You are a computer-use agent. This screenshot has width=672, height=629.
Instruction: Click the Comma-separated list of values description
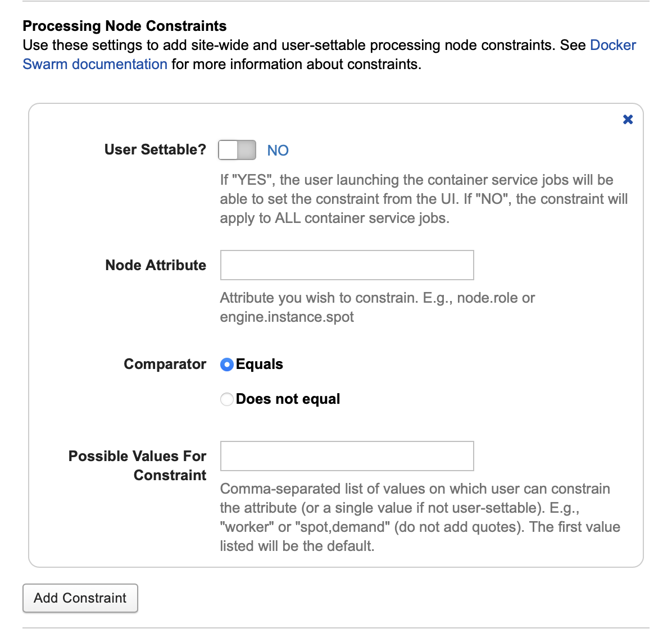[x=420, y=517]
